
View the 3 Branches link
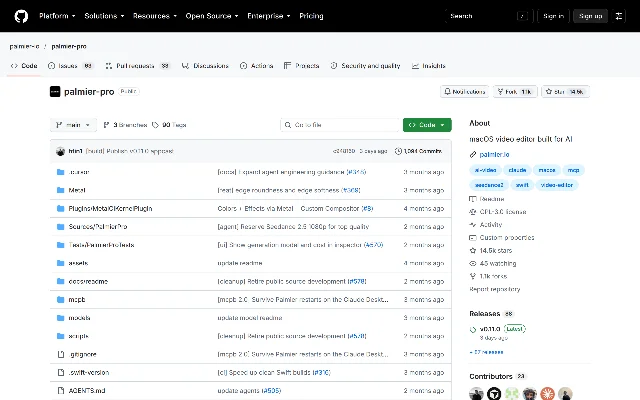click(125, 125)
